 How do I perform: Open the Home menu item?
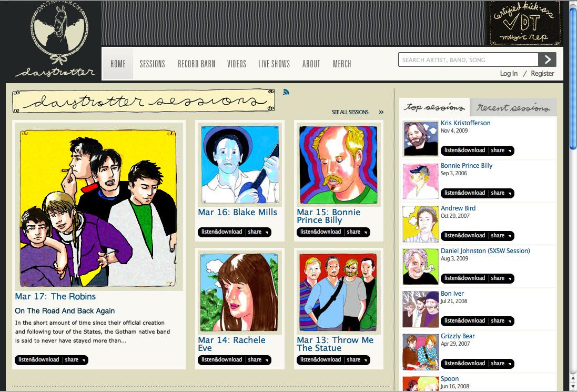coord(118,64)
